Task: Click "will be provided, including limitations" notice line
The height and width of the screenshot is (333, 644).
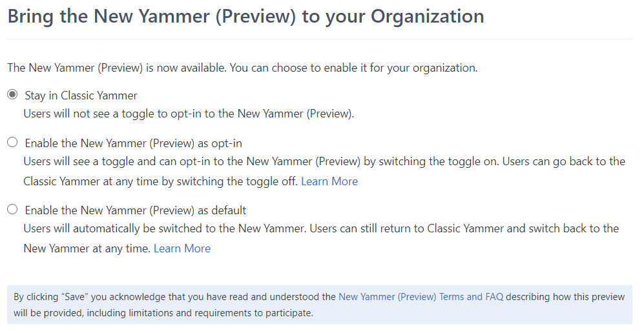Action: click(x=163, y=313)
